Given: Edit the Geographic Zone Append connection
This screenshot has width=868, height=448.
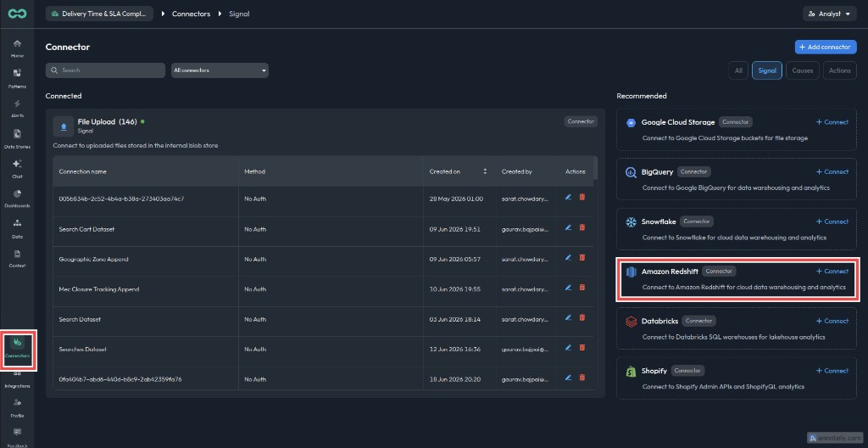Looking at the screenshot, I should point(568,257).
